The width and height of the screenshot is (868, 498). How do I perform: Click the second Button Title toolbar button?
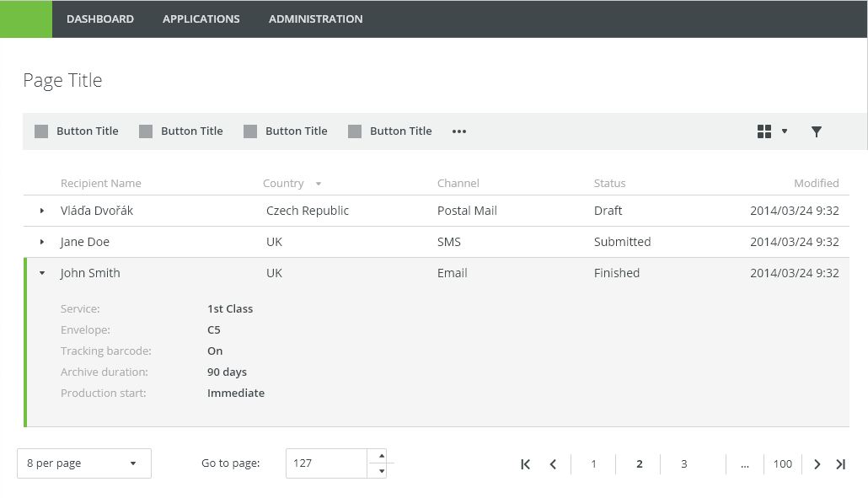(181, 131)
